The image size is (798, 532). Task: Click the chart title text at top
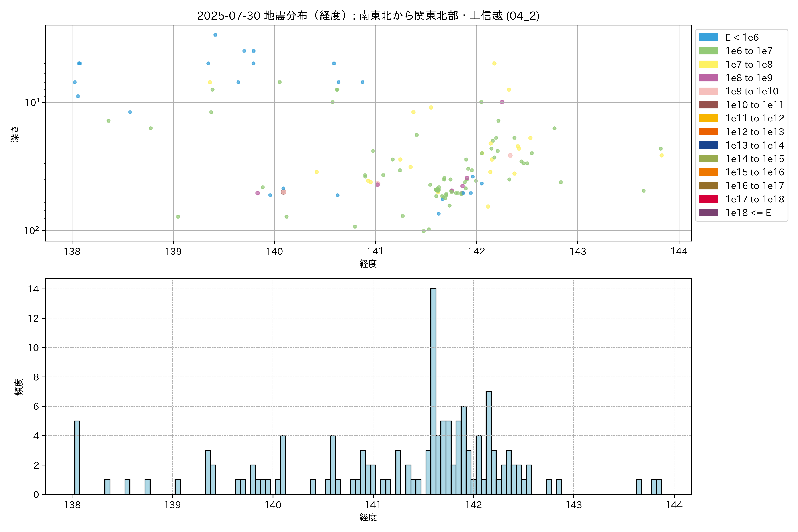(x=368, y=16)
